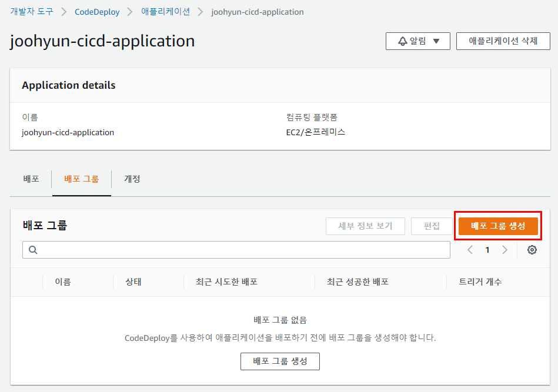Viewport: 558px width, 392px height.
Task: Open CodeDeploy breadcrumb link
Action: 97,12
